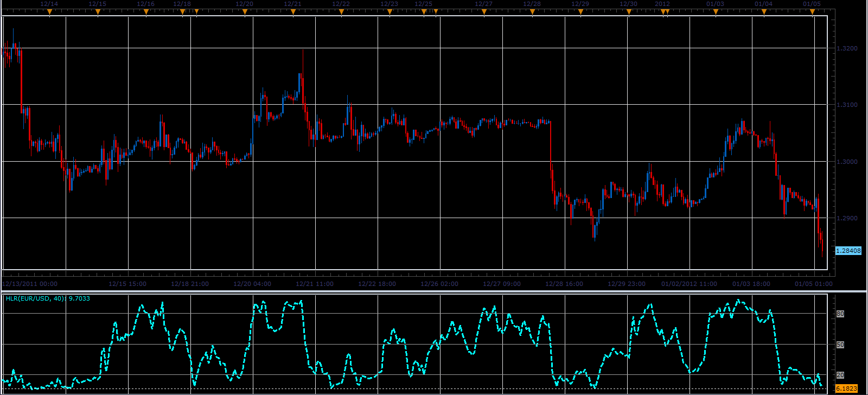Click the orange day marker under 12/27

click(484, 11)
